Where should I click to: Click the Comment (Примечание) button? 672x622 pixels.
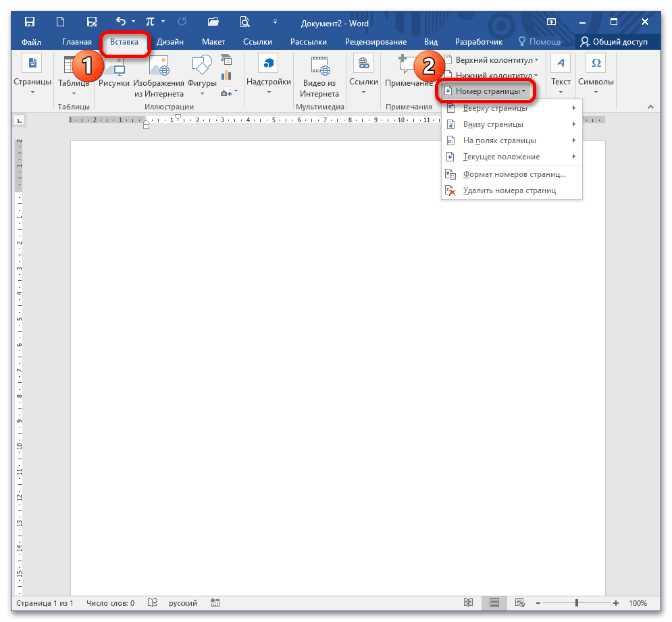click(409, 72)
